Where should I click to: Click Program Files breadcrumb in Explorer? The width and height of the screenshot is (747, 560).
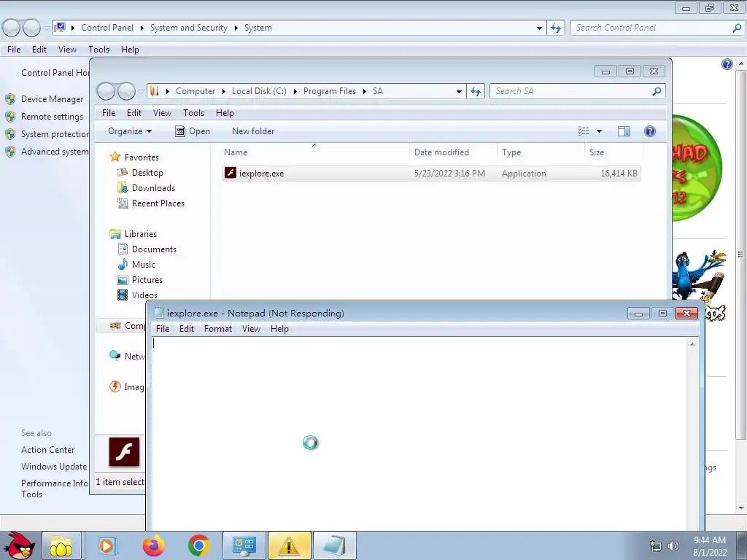click(x=330, y=91)
